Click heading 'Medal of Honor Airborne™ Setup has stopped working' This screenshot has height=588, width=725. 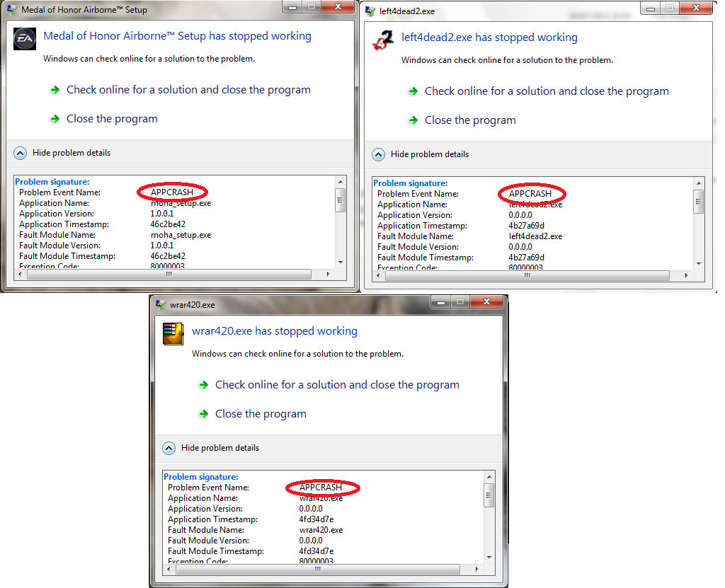pyautogui.click(x=178, y=36)
